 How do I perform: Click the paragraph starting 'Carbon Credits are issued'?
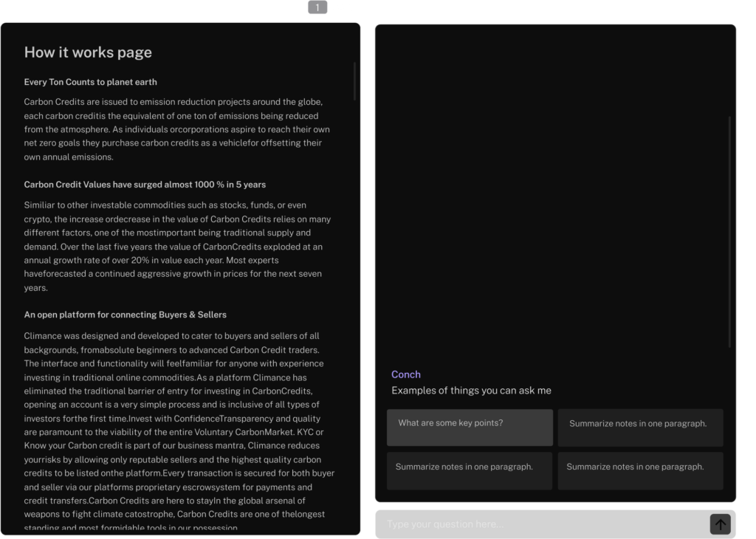[x=177, y=129]
